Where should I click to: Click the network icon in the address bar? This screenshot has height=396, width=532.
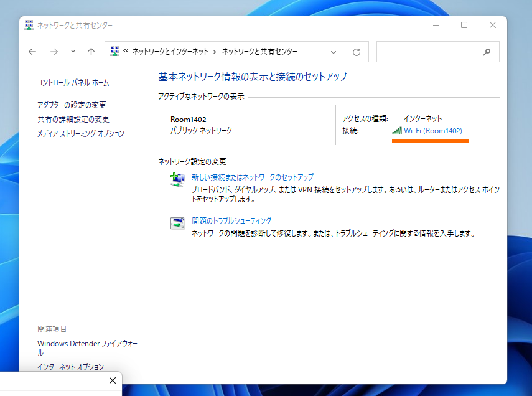pyautogui.click(x=115, y=52)
